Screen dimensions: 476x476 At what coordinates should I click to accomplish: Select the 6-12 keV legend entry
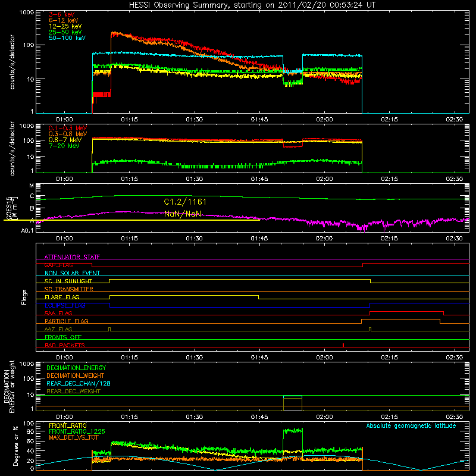coord(64,20)
